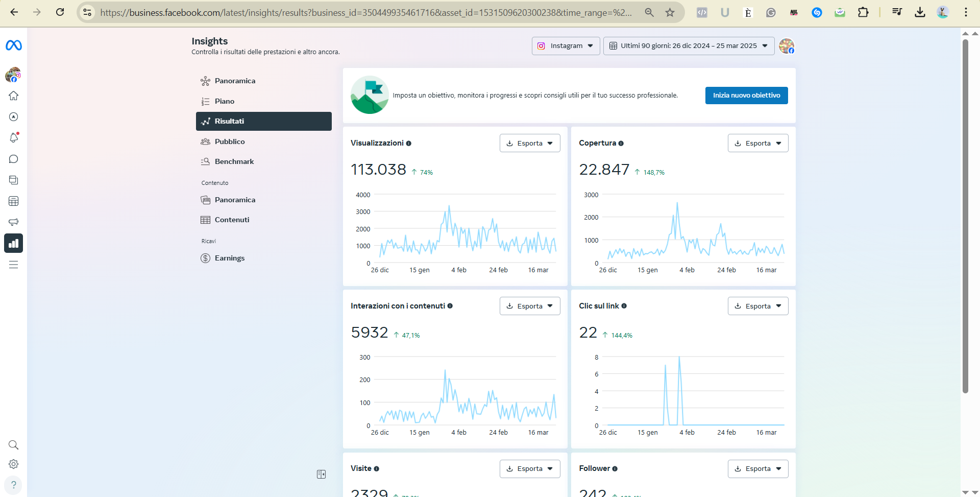Open notifications bell in sidebar
Image resolution: width=980 pixels, height=497 pixels.
(14, 138)
